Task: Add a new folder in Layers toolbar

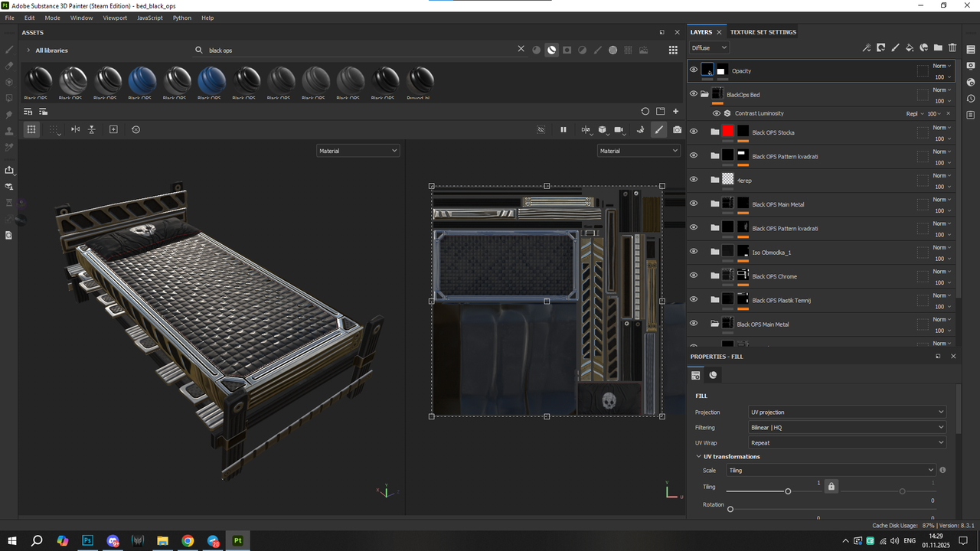Action: coord(938,47)
